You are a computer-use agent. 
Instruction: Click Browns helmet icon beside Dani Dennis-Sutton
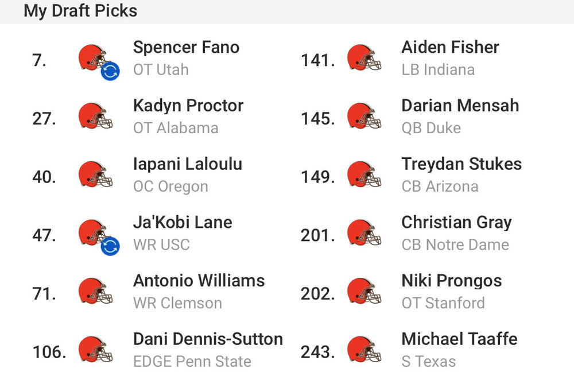[95, 350]
